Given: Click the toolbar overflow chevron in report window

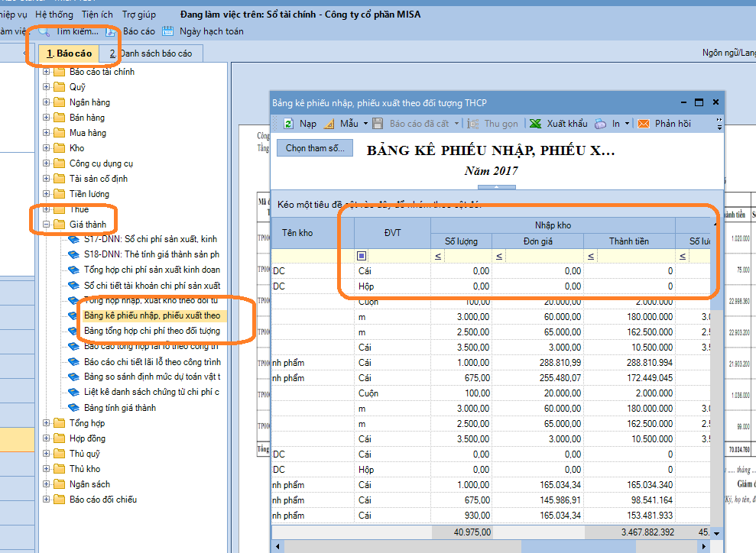Looking at the screenshot, I should pyautogui.click(x=719, y=124).
